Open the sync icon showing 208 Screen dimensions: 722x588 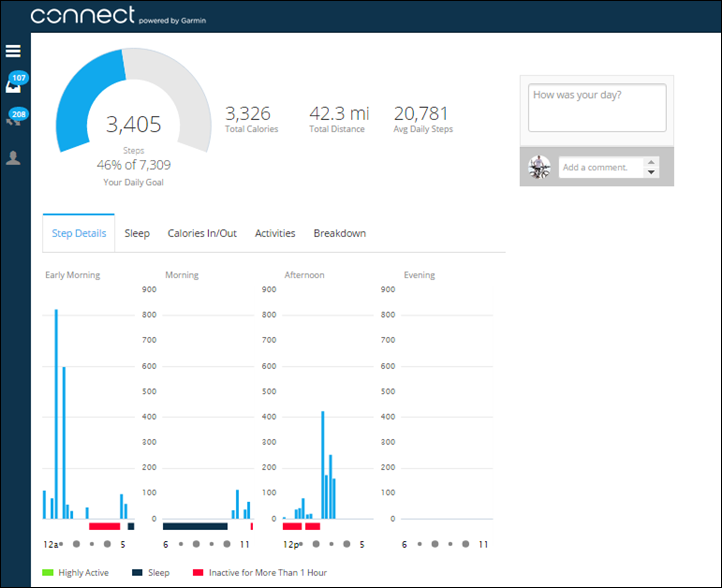[14, 120]
